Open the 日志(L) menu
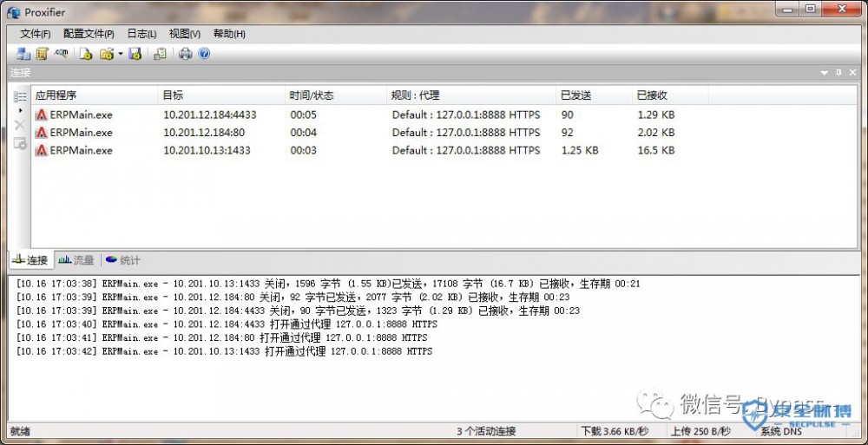Viewport: 868px width, 445px height. point(141,34)
